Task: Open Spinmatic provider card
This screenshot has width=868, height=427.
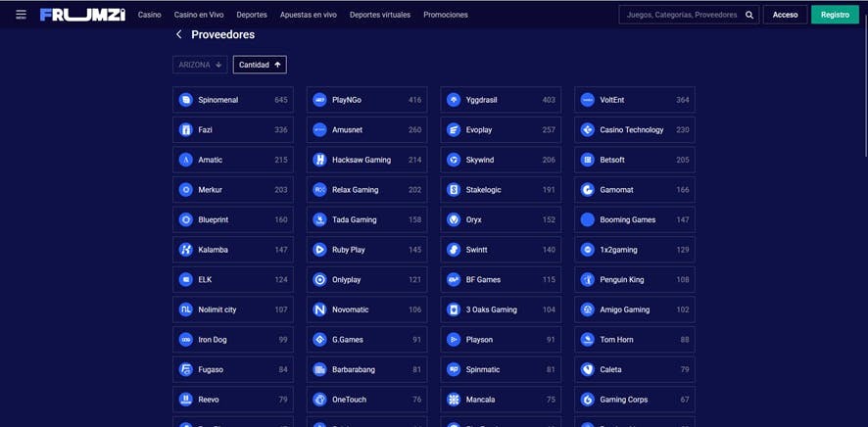Action: (x=501, y=369)
